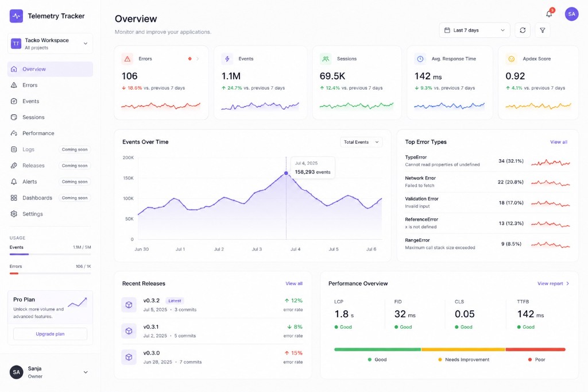Click the Upgrade plan button
This screenshot has width=588, height=392.
51,334
